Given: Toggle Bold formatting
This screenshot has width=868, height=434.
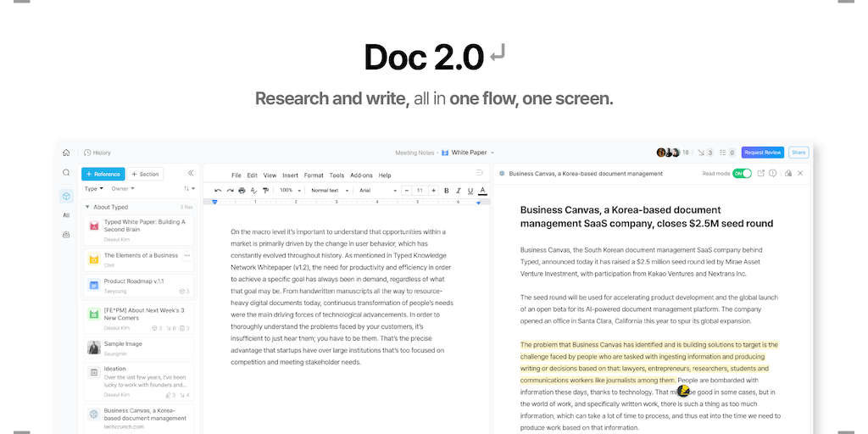Looking at the screenshot, I should tap(446, 191).
